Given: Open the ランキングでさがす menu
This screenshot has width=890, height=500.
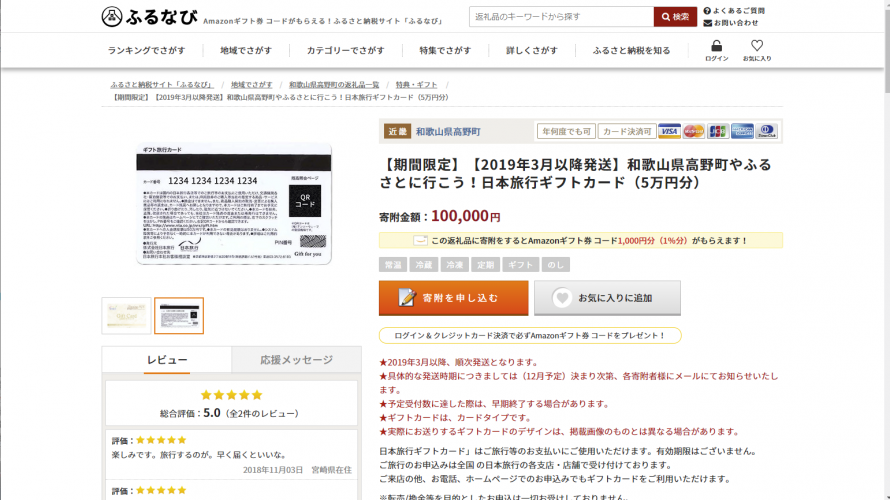Looking at the screenshot, I should pos(146,51).
